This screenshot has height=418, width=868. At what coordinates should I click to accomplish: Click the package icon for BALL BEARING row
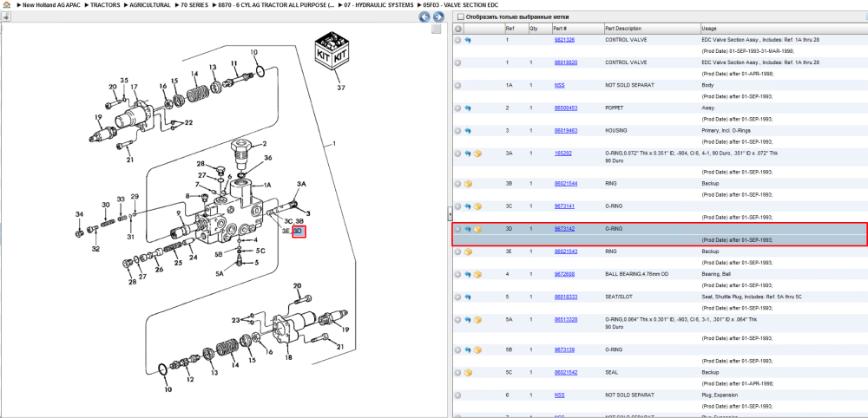(477, 274)
